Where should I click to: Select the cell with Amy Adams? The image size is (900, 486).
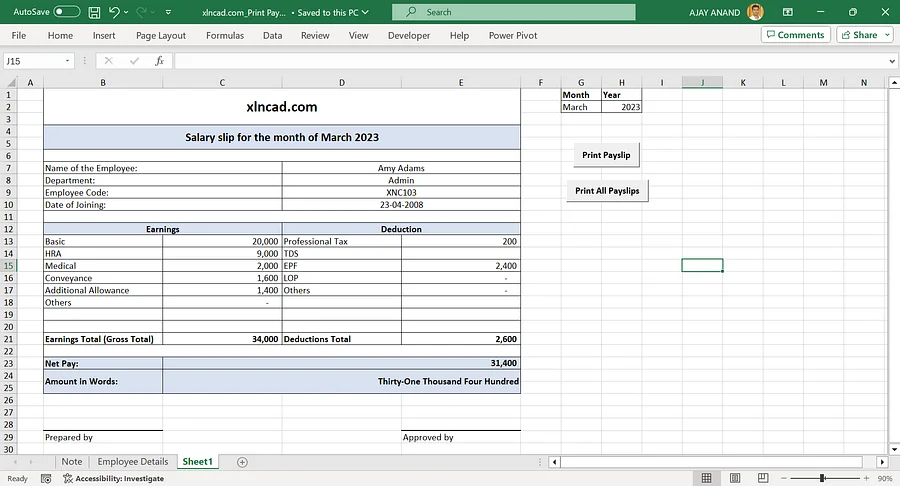(401, 168)
